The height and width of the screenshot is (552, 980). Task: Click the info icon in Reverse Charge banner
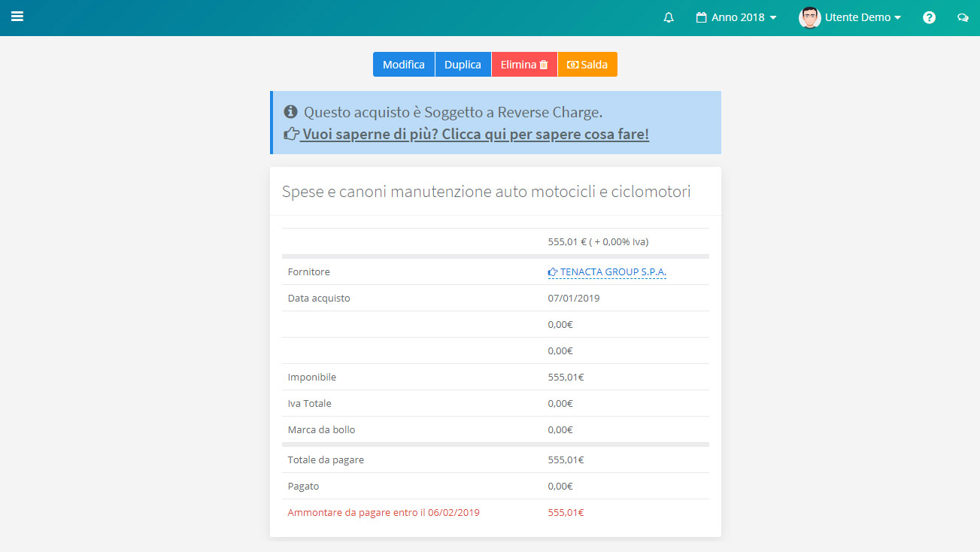point(290,112)
